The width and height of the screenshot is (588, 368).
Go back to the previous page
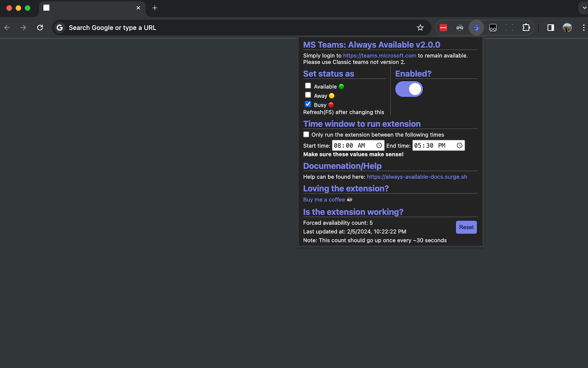pos(7,28)
